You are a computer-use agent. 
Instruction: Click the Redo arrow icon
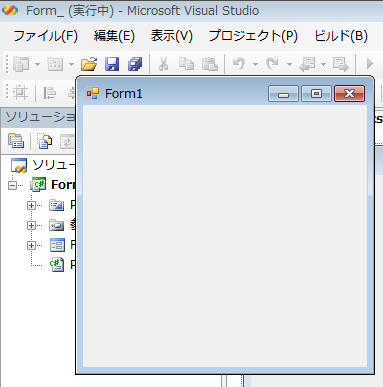point(273,64)
